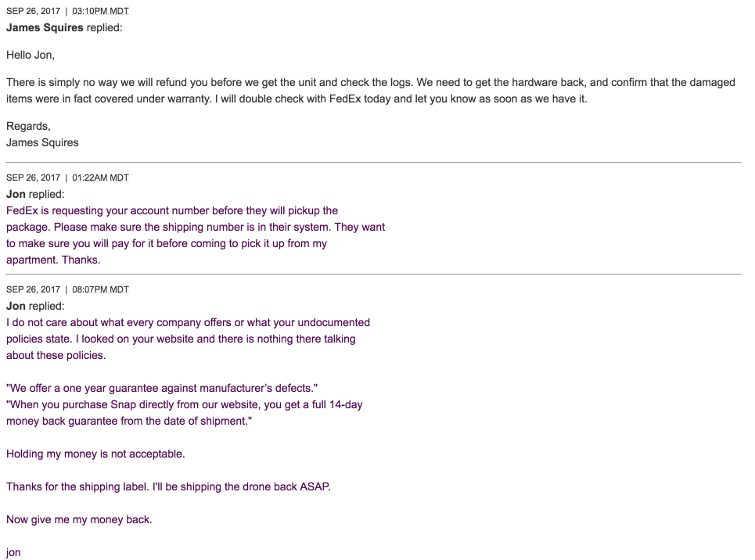This screenshot has height=560, width=755.
Task: Click the Regards closing line
Action: (x=28, y=127)
